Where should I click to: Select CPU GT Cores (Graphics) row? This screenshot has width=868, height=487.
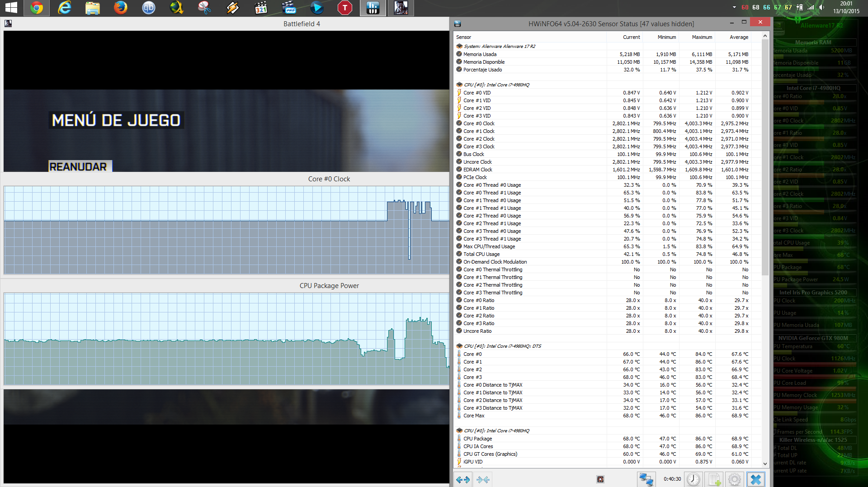(x=608, y=454)
